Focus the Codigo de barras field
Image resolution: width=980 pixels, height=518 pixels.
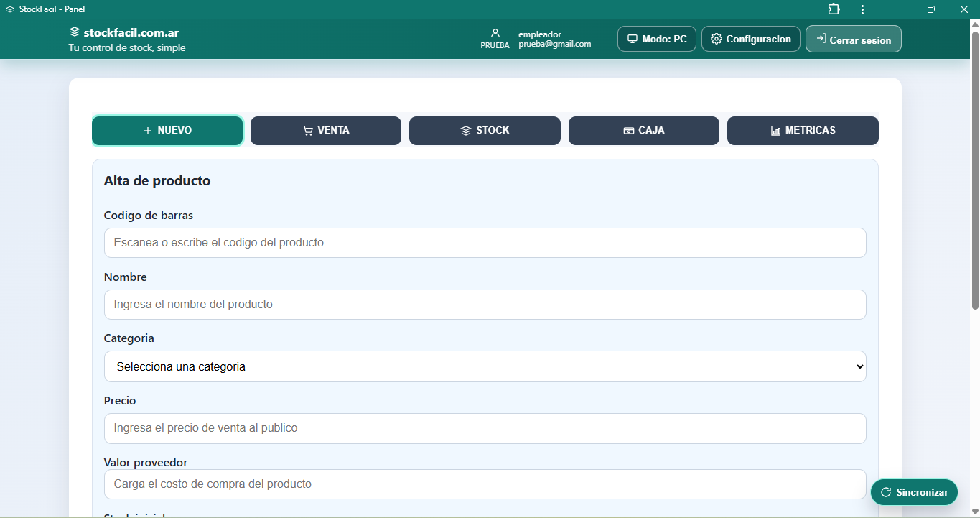[x=485, y=243]
